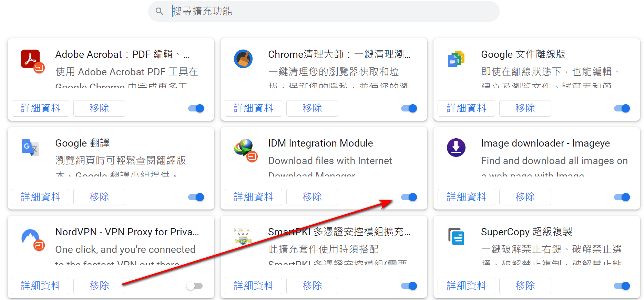Click the 'NordVPN - VPN Proxy for Priva...' title
644x300 pixels.
(x=127, y=232)
